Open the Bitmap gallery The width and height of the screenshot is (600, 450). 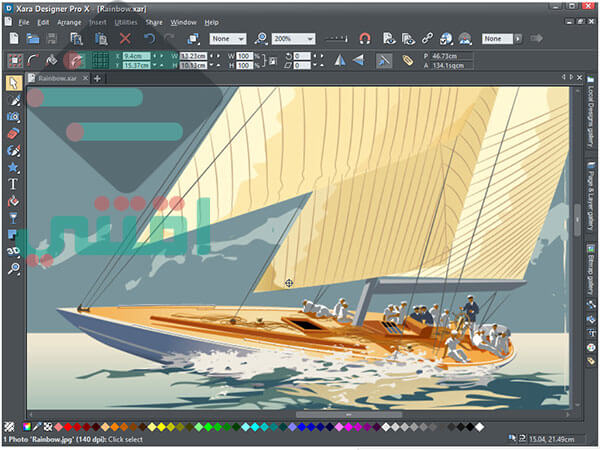pos(591,270)
